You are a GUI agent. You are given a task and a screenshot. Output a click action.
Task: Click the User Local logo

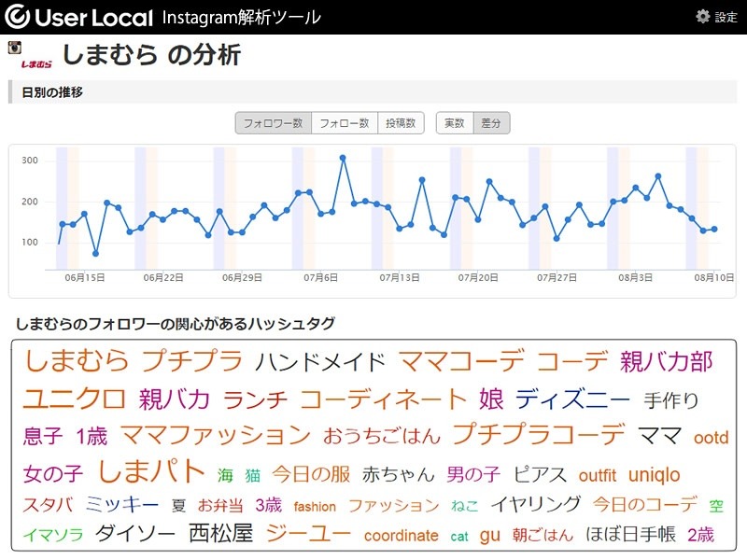[x=79, y=17]
